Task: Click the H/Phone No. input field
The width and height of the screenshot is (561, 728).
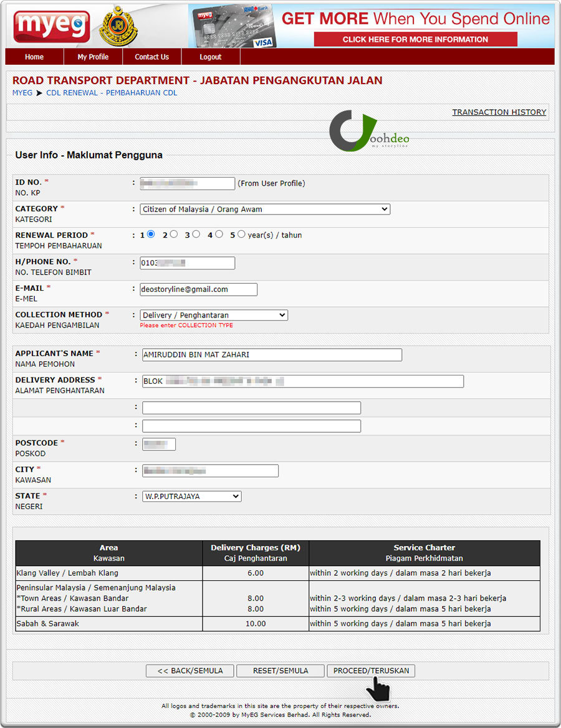Action: coord(188,263)
